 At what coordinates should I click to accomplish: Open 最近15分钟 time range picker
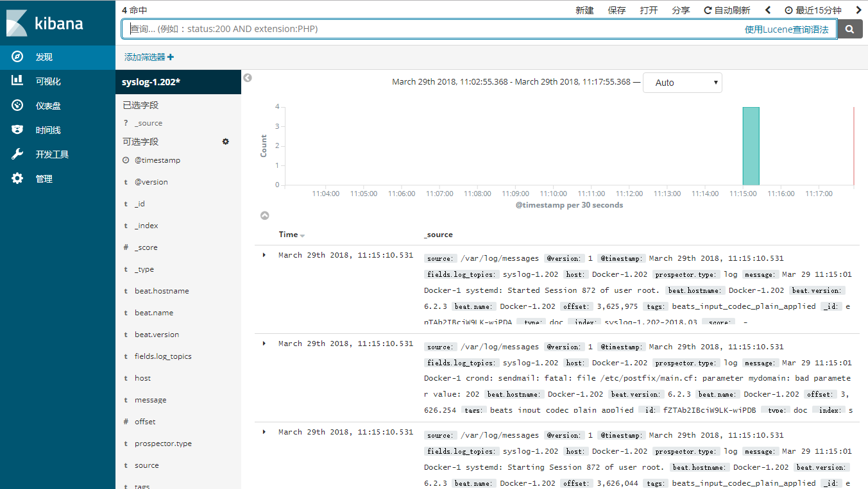coord(813,10)
